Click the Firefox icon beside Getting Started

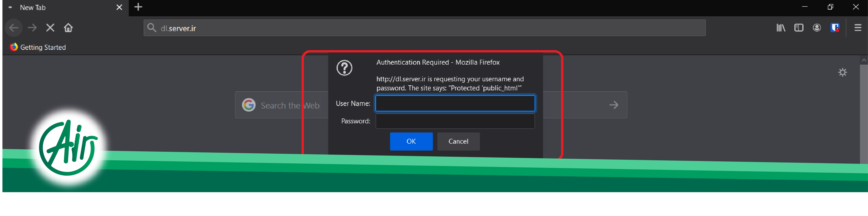[13, 47]
